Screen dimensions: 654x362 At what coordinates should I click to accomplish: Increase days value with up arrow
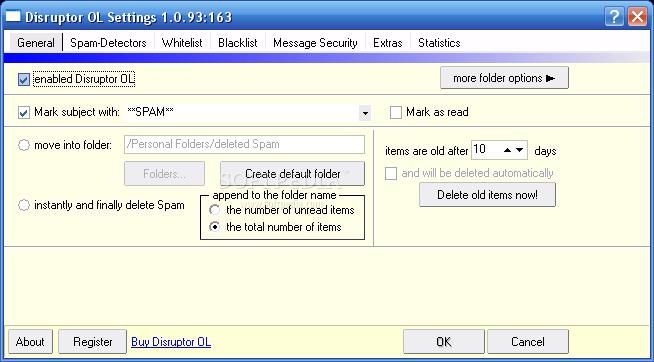pos(507,150)
